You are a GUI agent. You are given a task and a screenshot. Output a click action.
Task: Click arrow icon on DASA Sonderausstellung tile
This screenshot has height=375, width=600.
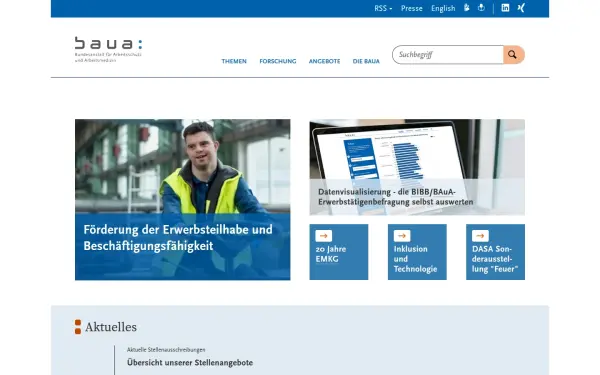480,236
